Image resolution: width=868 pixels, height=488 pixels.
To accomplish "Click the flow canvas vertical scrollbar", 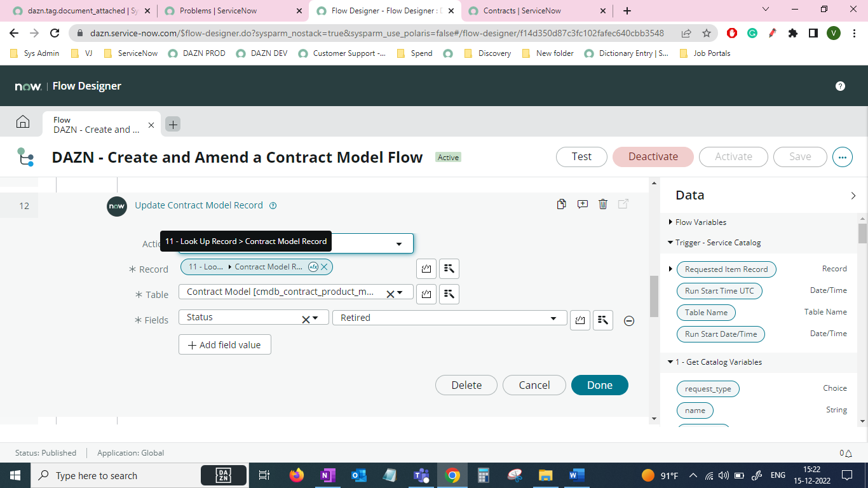I will coord(654,296).
